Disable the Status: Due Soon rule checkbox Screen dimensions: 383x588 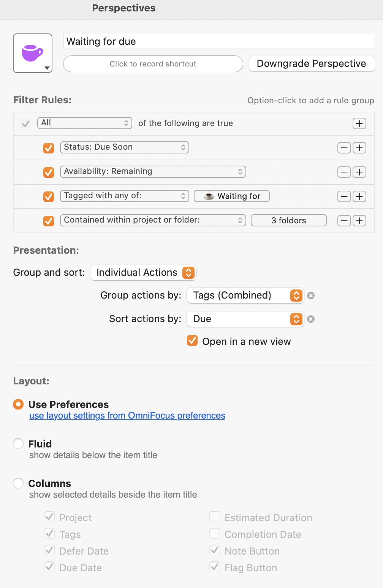point(49,148)
